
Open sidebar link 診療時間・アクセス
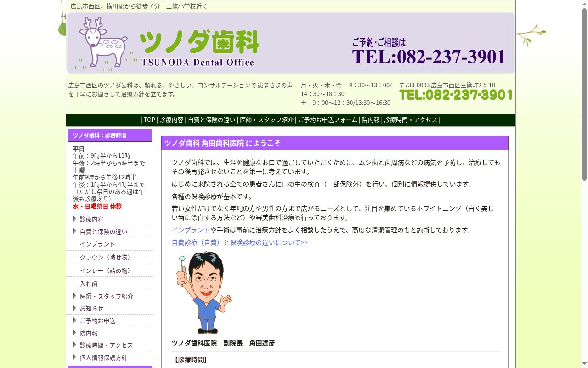106,345
